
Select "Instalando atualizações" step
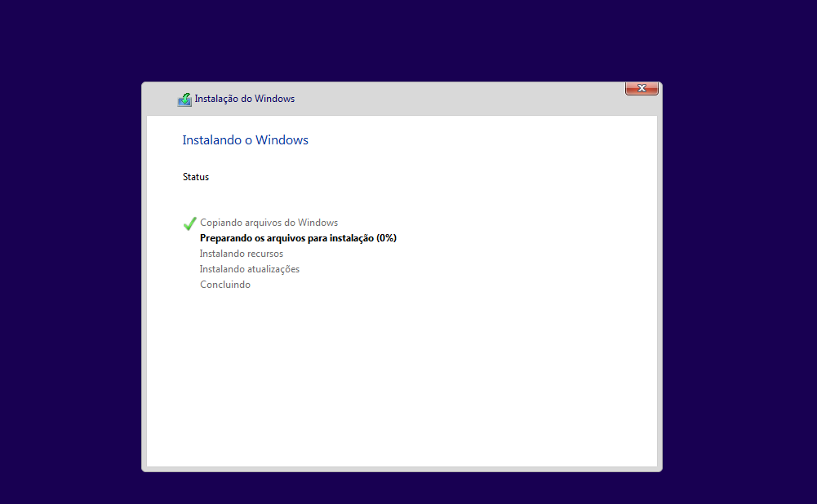(x=250, y=269)
